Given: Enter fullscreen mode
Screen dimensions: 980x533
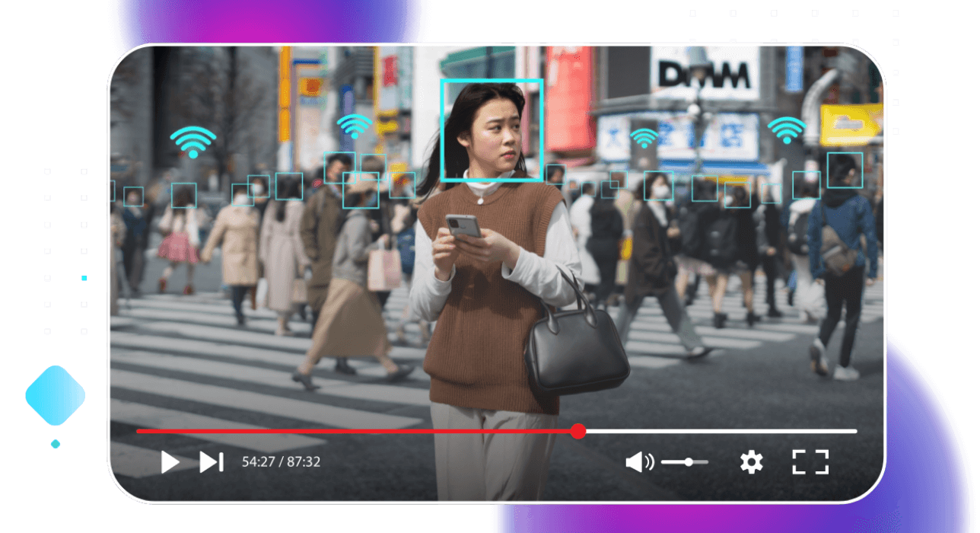Looking at the screenshot, I should [810, 461].
